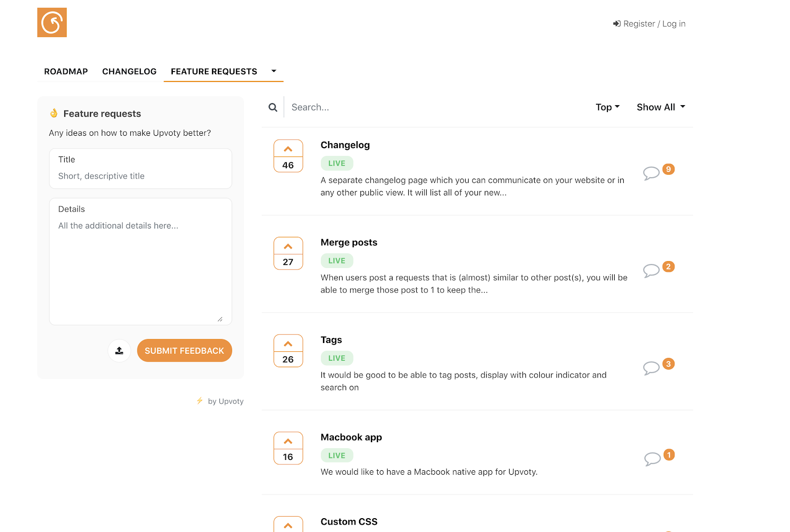Click the LIVE badge on Macbook app

337,456
